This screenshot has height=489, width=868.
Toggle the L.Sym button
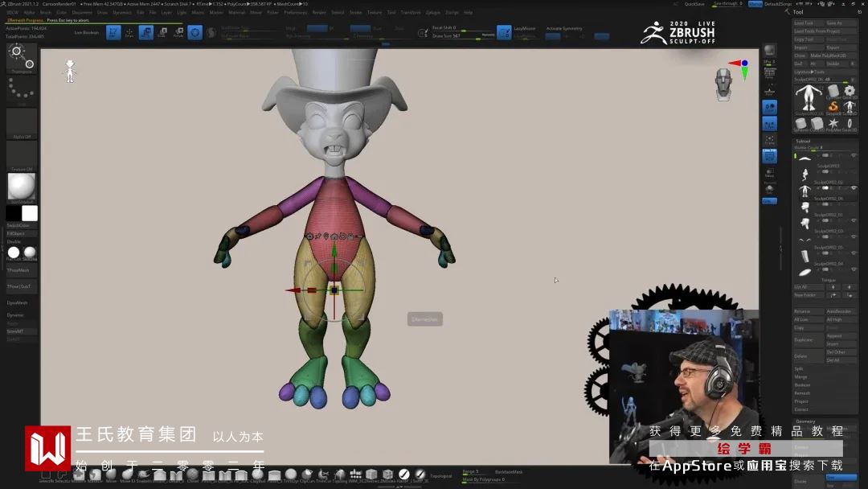click(x=769, y=124)
